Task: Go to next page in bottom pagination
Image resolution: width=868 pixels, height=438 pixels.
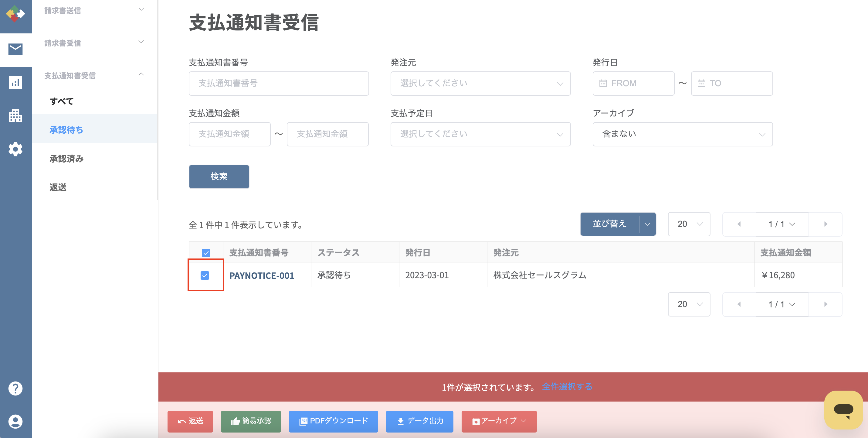Action: tap(826, 304)
